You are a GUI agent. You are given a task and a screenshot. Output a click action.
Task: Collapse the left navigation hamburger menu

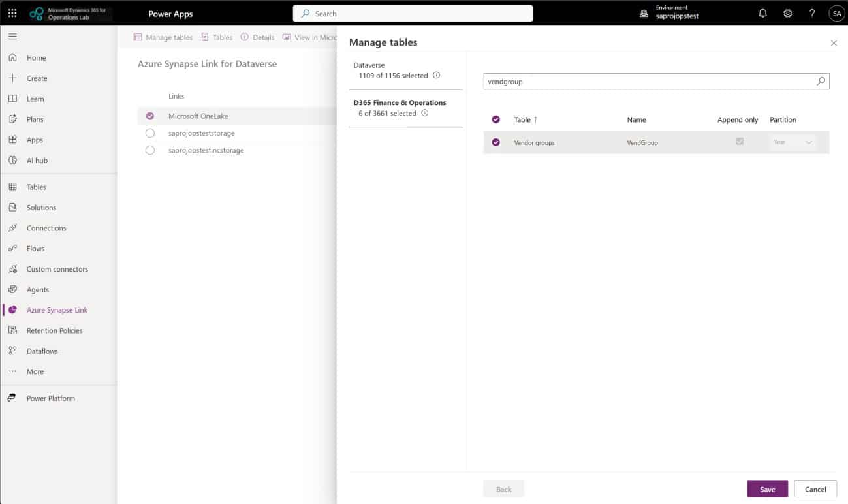point(12,37)
